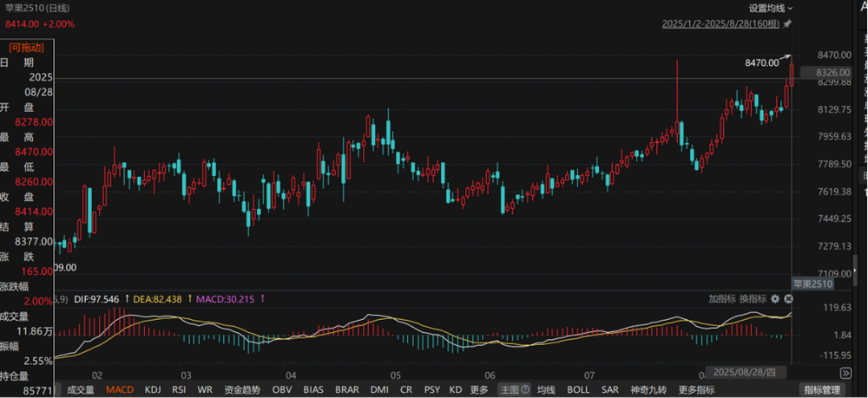Open the 2025/1/2-2025/8/28 date range link
The width and height of the screenshot is (868, 398).
[720, 23]
